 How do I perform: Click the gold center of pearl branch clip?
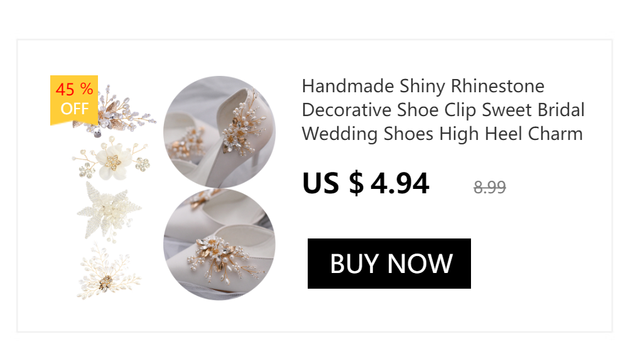(x=106, y=282)
